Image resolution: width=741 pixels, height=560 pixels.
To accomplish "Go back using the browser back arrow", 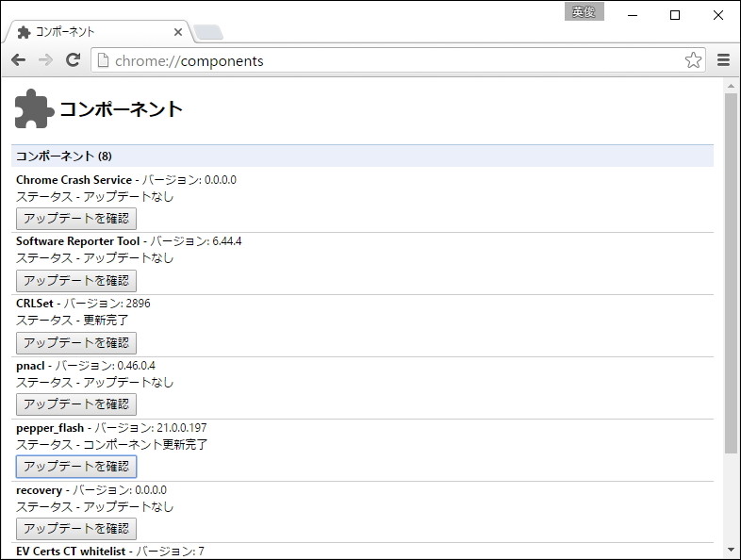I will pos(19,60).
